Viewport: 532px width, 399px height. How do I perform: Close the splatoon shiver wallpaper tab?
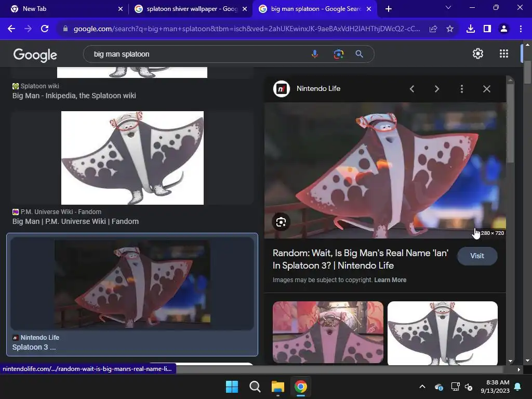pyautogui.click(x=245, y=9)
